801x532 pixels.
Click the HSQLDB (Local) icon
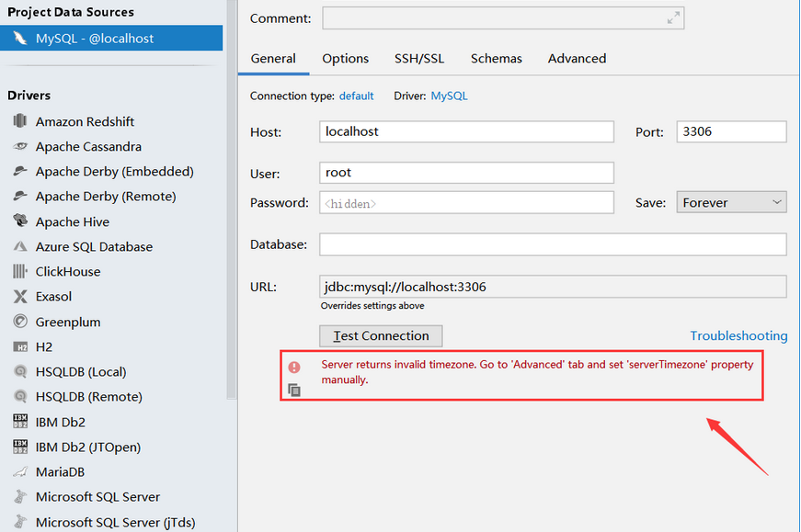pos(20,371)
